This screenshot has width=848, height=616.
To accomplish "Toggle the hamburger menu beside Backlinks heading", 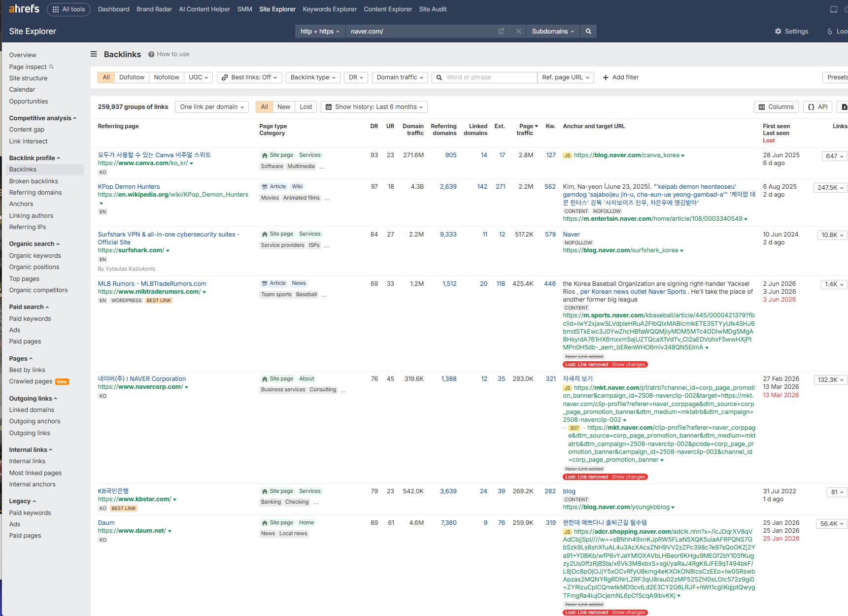I will pyautogui.click(x=94, y=54).
